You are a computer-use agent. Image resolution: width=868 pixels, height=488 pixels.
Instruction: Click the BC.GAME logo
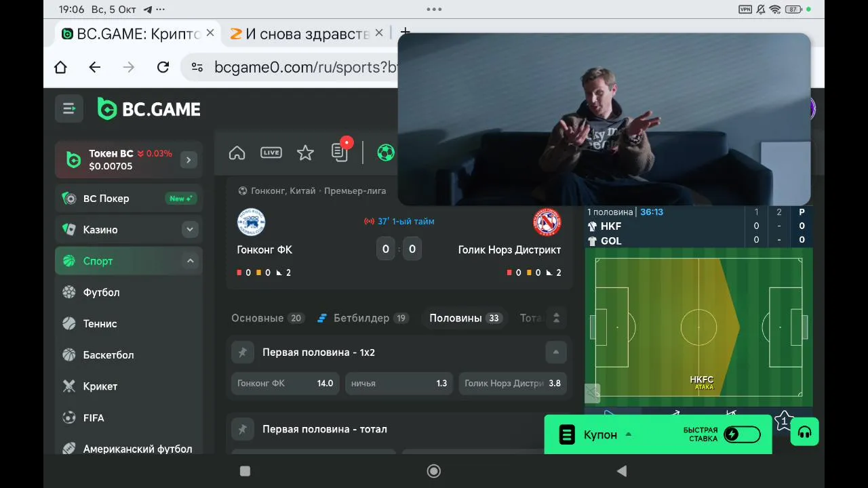[x=149, y=109]
